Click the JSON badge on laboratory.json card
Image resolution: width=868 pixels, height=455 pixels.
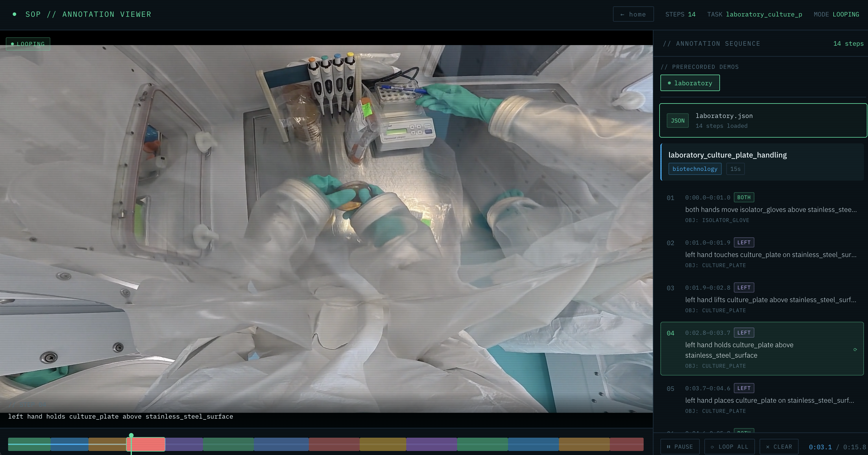click(677, 121)
